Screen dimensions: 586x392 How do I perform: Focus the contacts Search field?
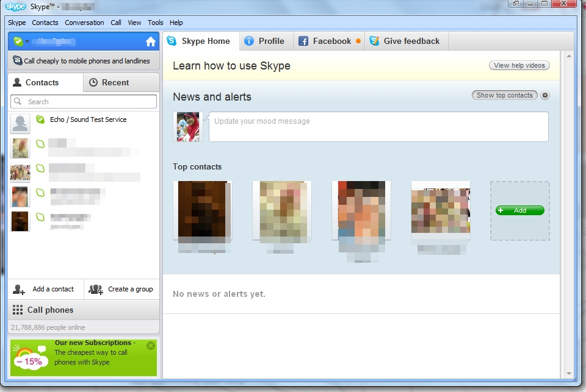[84, 102]
